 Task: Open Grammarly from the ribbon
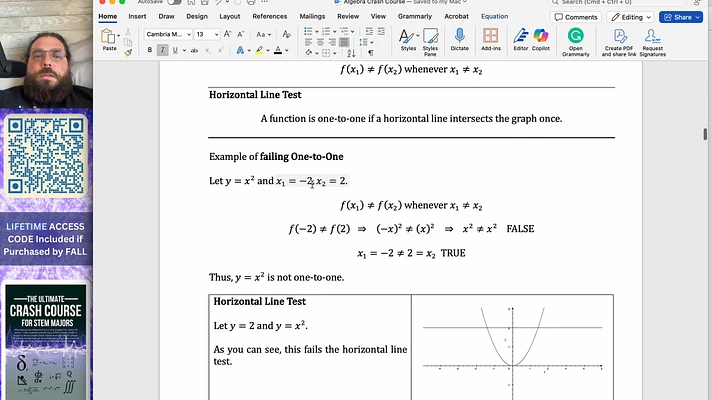point(575,42)
